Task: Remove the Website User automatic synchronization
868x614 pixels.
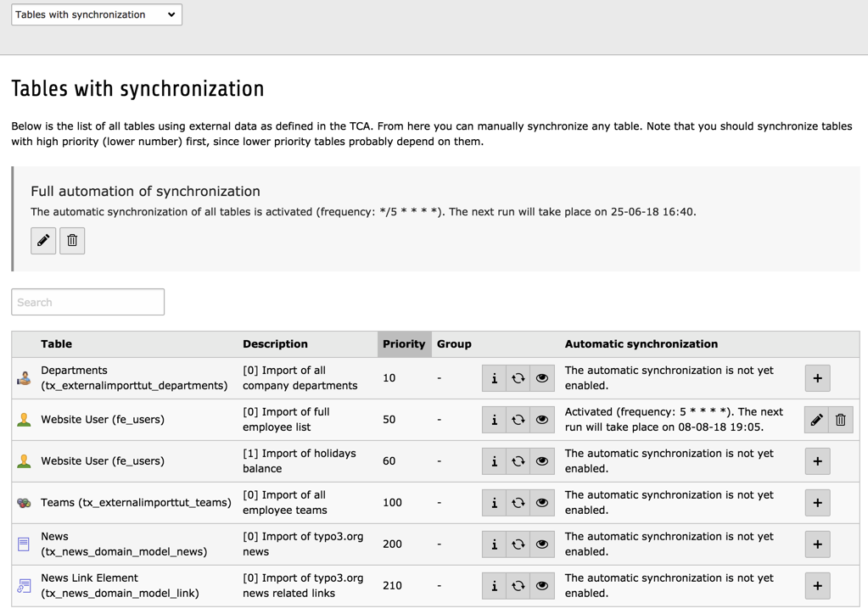Action: [x=842, y=419]
